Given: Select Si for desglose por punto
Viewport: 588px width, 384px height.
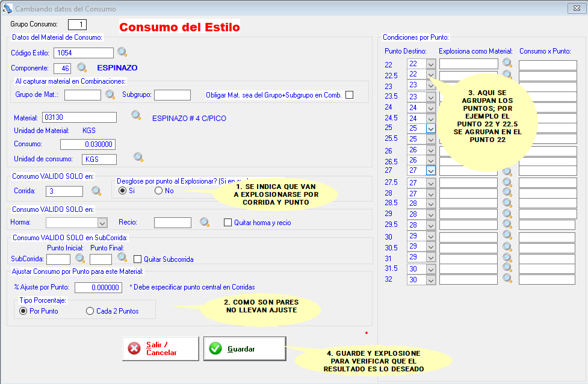Looking at the screenshot, I should pyautogui.click(x=122, y=191).
